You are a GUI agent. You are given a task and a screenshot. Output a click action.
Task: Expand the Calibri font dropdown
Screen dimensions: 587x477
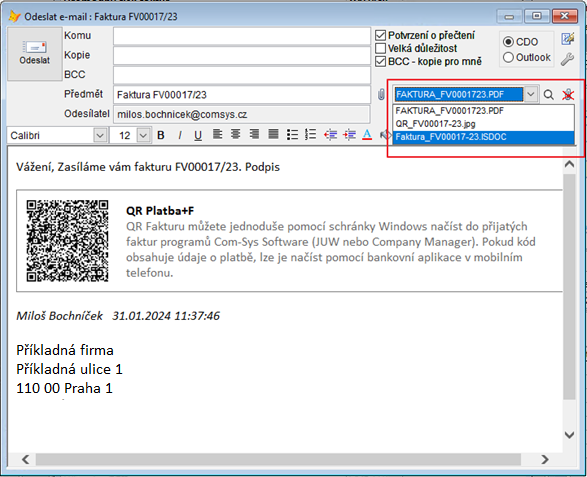(x=100, y=135)
